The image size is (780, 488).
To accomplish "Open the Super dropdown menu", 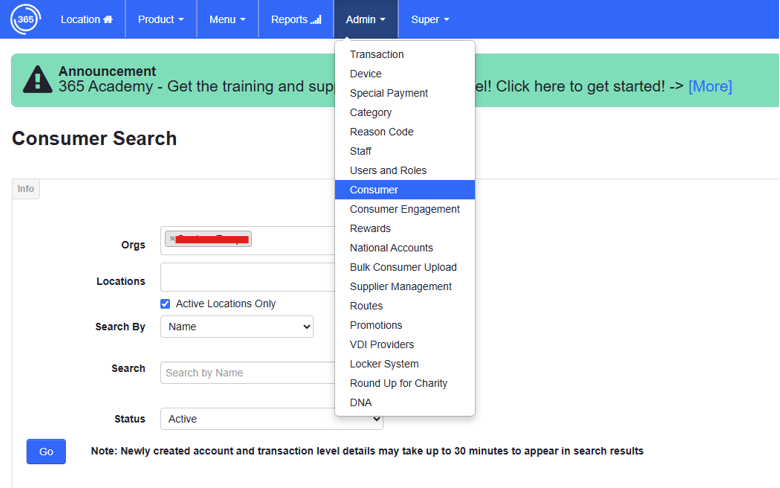I will [x=430, y=19].
